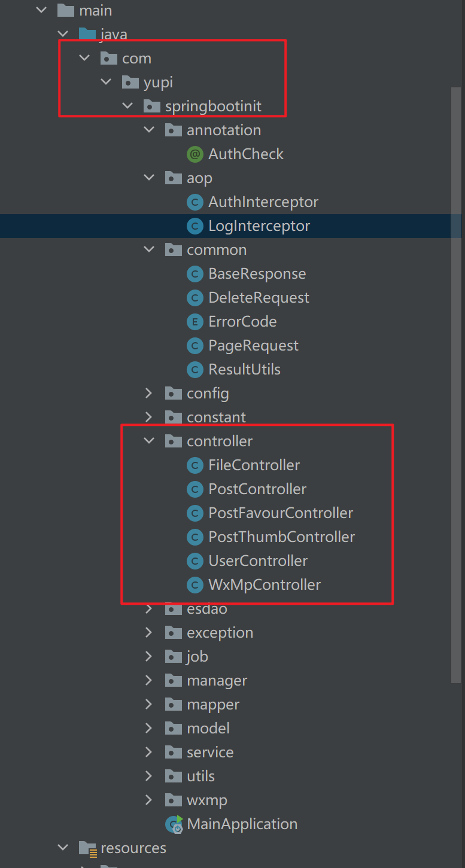Expand the service package arrow
This screenshot has width=465, height=868.
149,753
